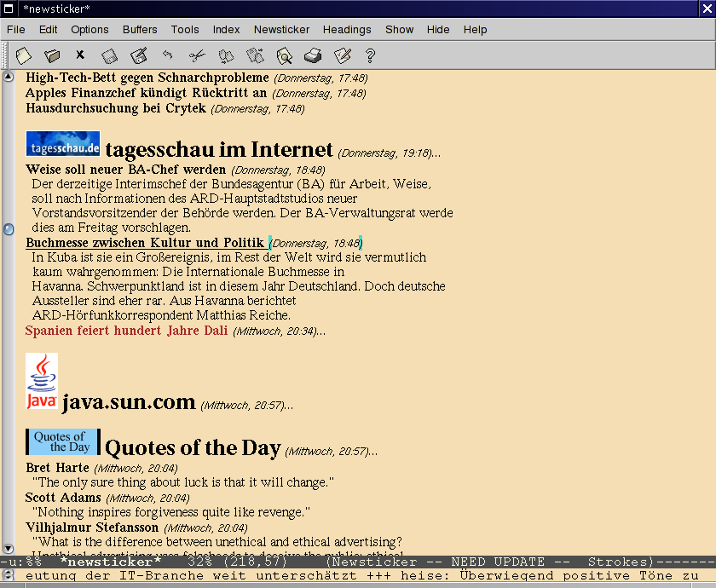Click the Open folder toolbar icon
Image resolution: width=716 pixels, height=588 pixels.
pos(52,56)
